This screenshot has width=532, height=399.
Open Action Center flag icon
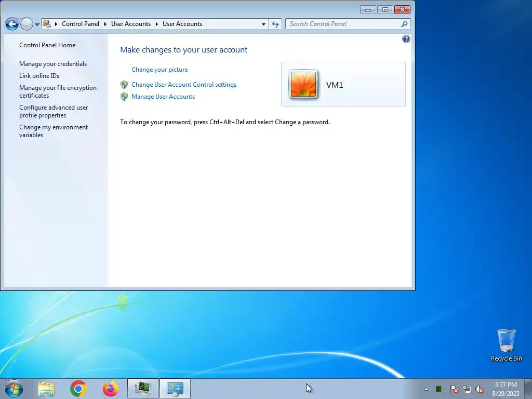(454, 389)
